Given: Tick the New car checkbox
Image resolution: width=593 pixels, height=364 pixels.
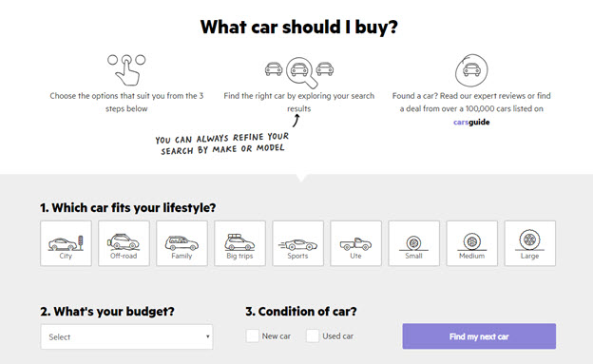Looking at the screenshot, I should pyautogui.click(x=252, y=336).
